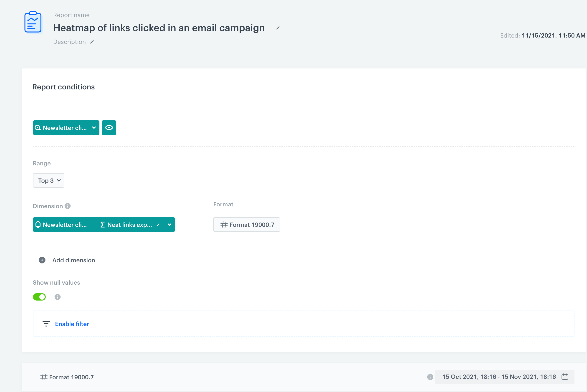Click Add dimension button
The image size is (587, 392).
73,260
